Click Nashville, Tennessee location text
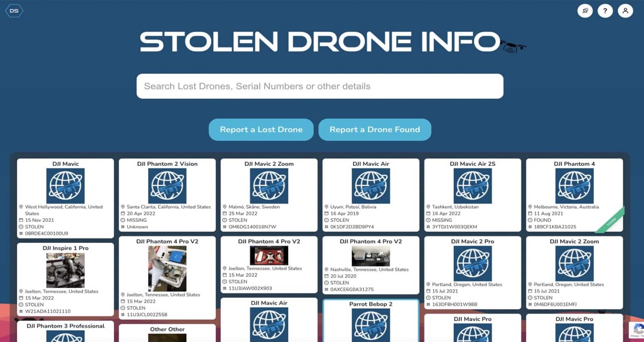 click(x=369, y=270)
